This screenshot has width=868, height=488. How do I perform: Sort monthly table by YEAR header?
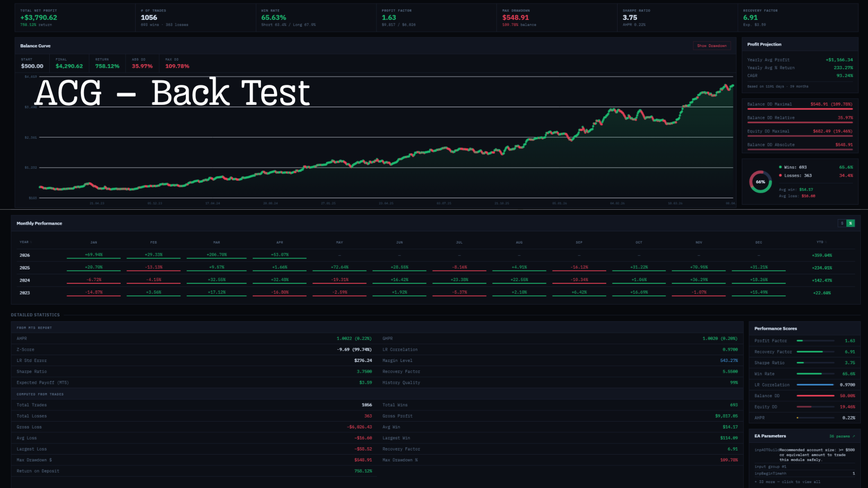[x=25, y=242]
